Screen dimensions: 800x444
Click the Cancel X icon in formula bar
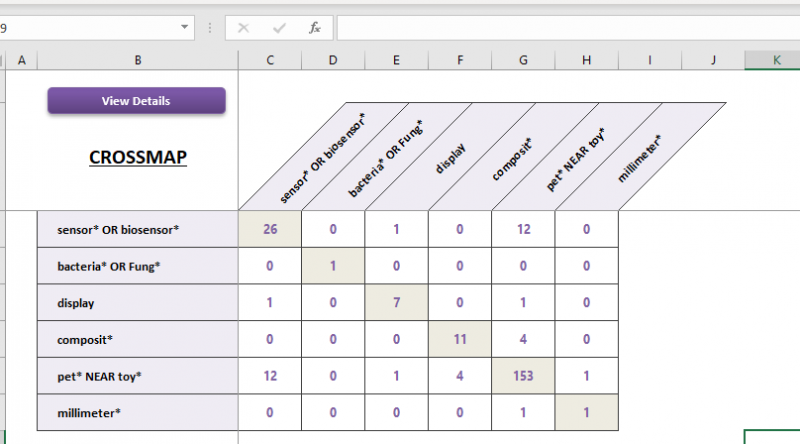pyautogui.click(x=243, y=28)
